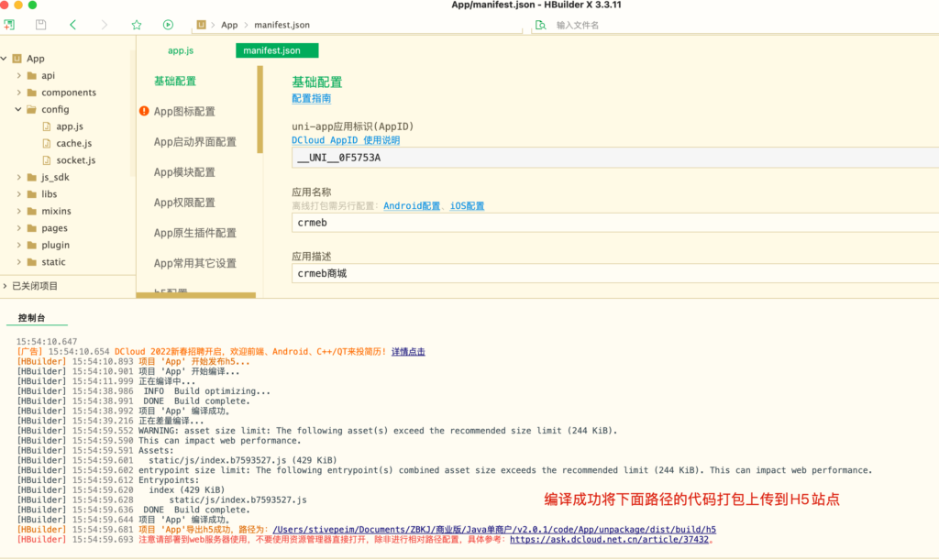Expand the pages folder chevron
Image resolution: width=939 pixels, height=560 pixels.
pos(18,228)
